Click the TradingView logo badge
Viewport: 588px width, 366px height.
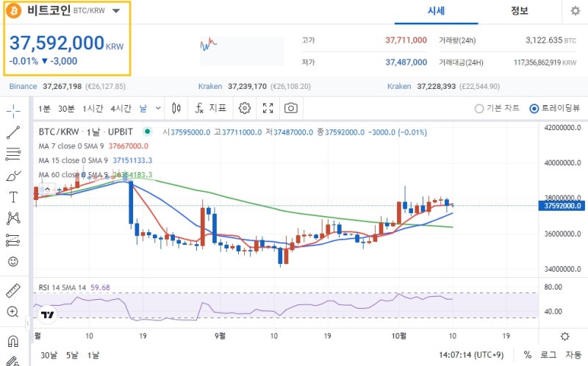[x=48, y=315]
